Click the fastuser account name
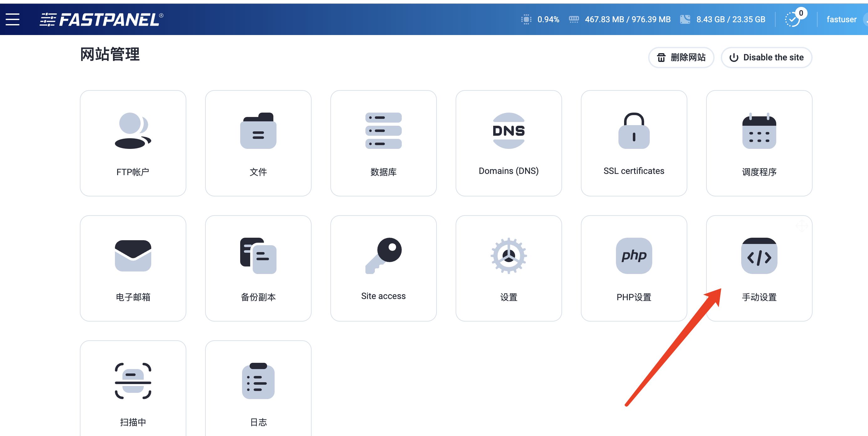Viewport: 868px width, 436px height. point(841,19)
